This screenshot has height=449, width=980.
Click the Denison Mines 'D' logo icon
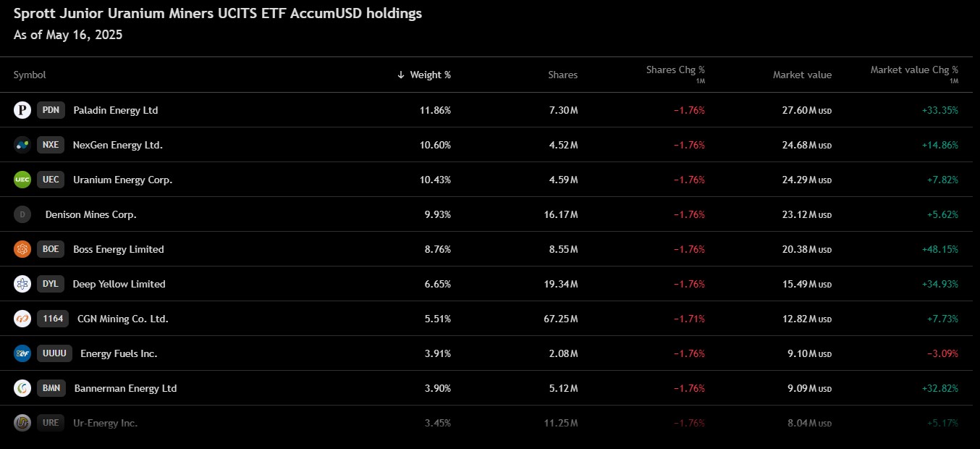(22, 214)
